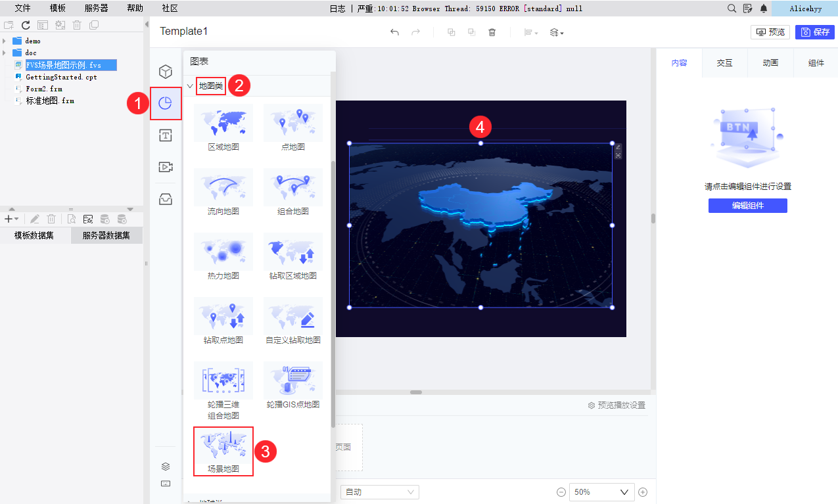
Task: Open the chart pie icon panel
Action: [166, 103]
